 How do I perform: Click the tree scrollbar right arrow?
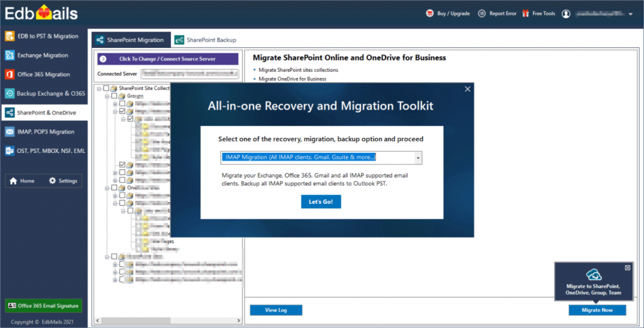pos(238,320)
